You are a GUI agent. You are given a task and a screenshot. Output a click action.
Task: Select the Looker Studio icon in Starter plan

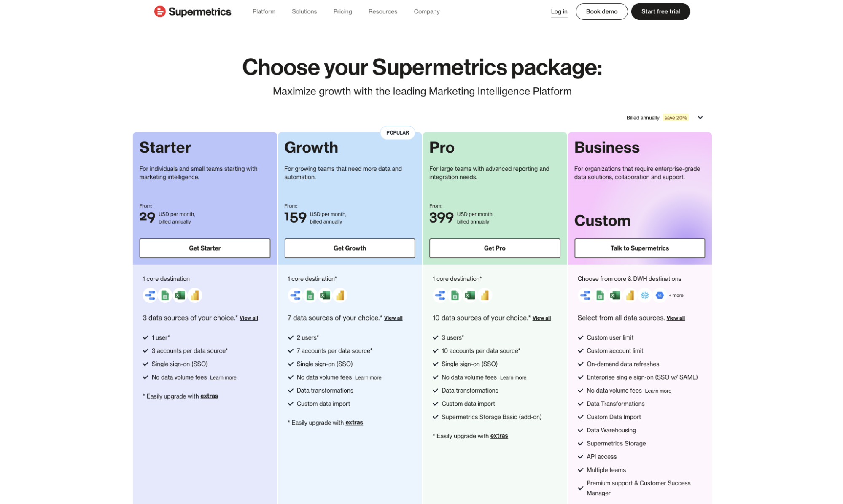(150, 295)
